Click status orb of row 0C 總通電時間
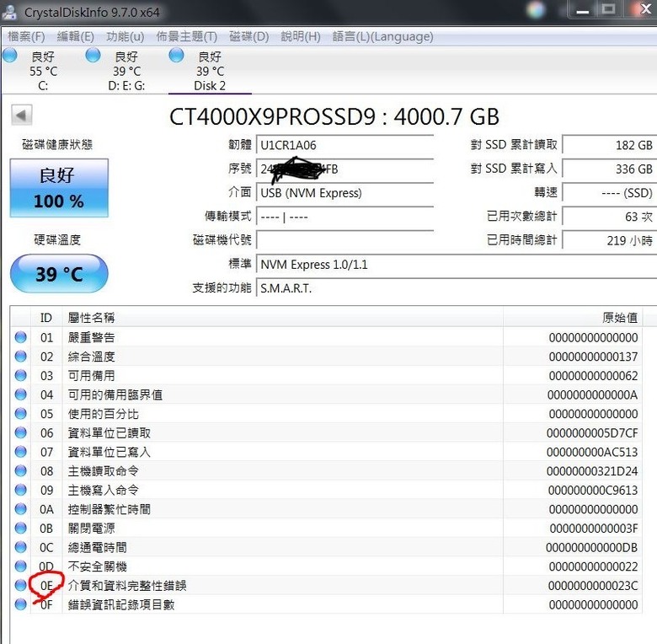Viewport: 657px width, 644px height. pos(20,547)
